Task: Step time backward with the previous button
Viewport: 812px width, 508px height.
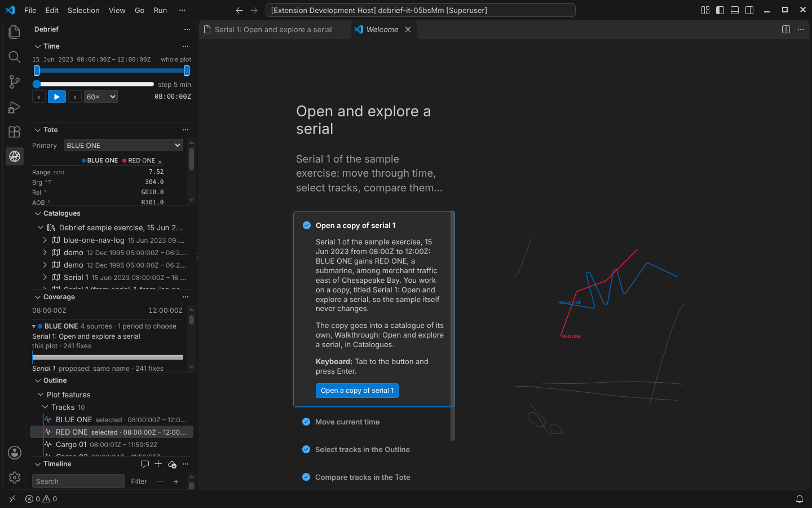Action: click(x=39, y=97)
